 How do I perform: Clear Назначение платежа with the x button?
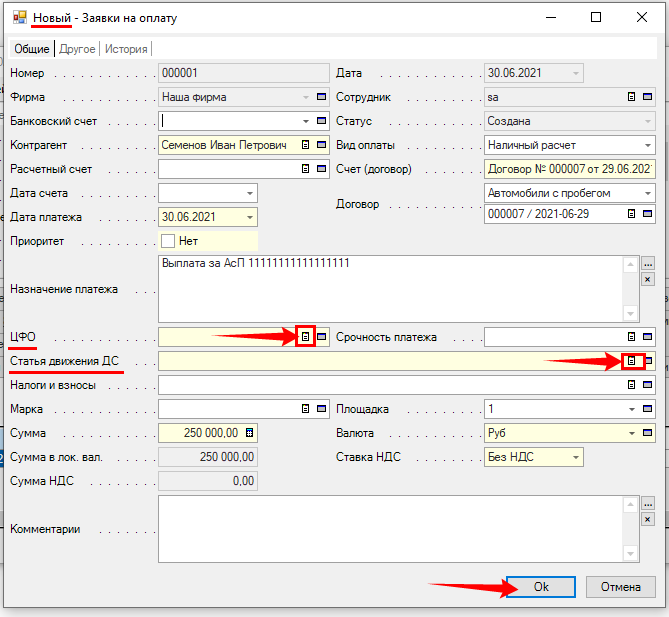[x=648, y=280]
